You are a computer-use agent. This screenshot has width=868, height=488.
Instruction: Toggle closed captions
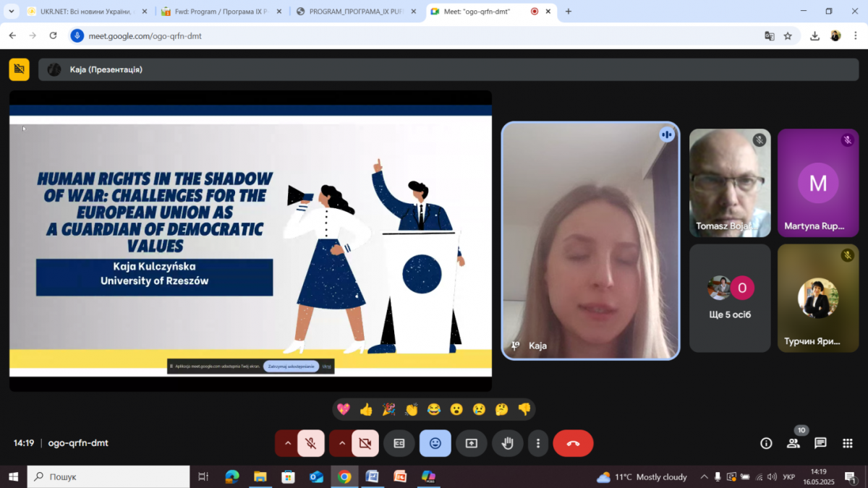[399, 443]
